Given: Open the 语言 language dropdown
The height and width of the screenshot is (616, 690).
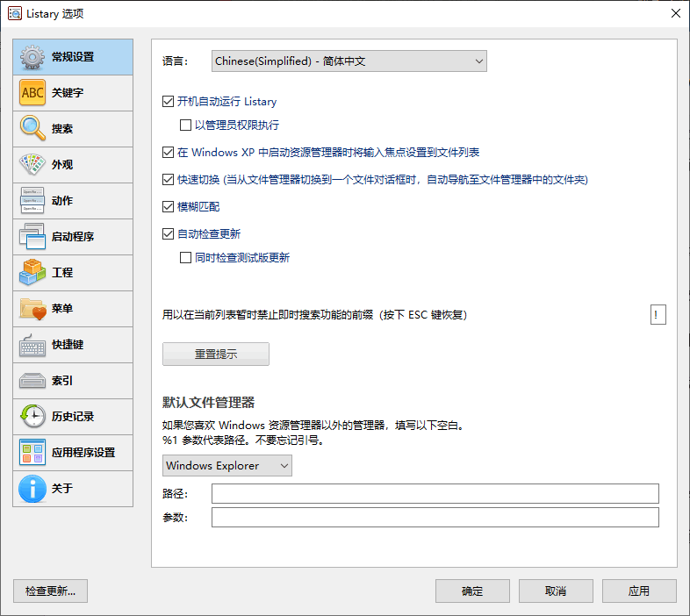Looking at the screenshot, I should [349, 61].
